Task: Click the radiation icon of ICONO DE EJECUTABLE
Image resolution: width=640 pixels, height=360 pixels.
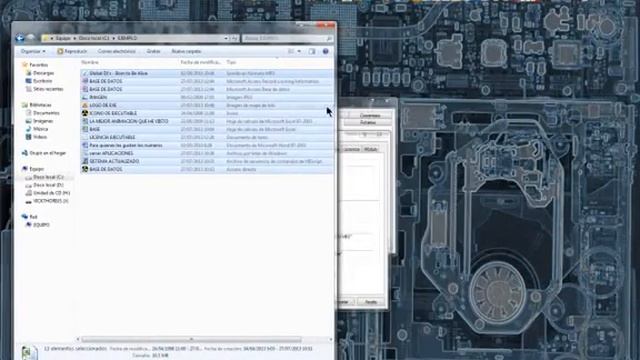Action: [85, 113]
